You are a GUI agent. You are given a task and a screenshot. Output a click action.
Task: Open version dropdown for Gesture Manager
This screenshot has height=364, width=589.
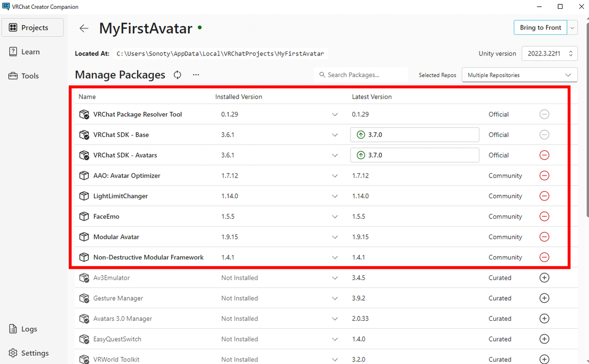pos(335,298)
